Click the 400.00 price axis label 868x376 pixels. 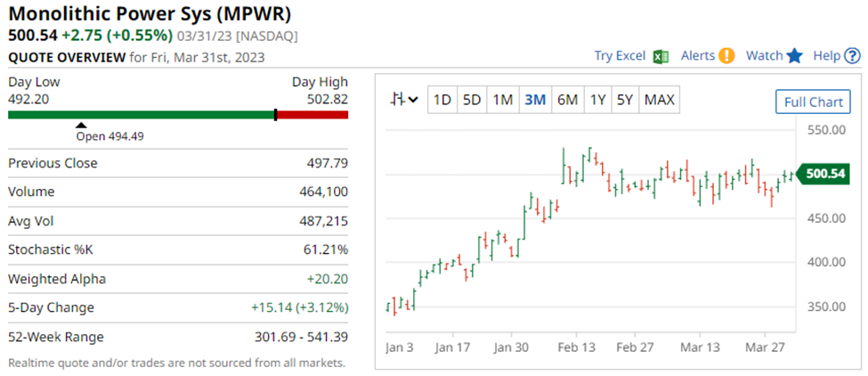(x=826, y=263)
